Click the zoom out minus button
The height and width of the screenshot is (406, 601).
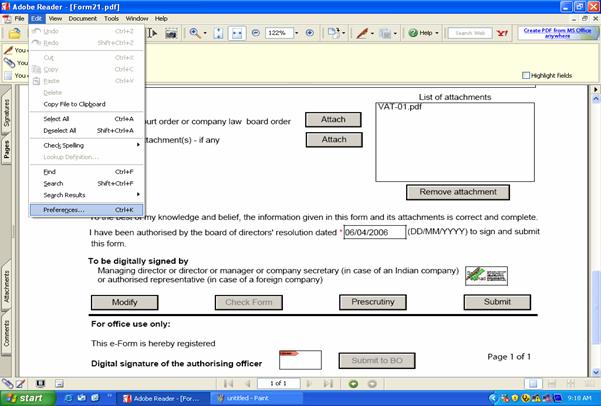[256, 33]
